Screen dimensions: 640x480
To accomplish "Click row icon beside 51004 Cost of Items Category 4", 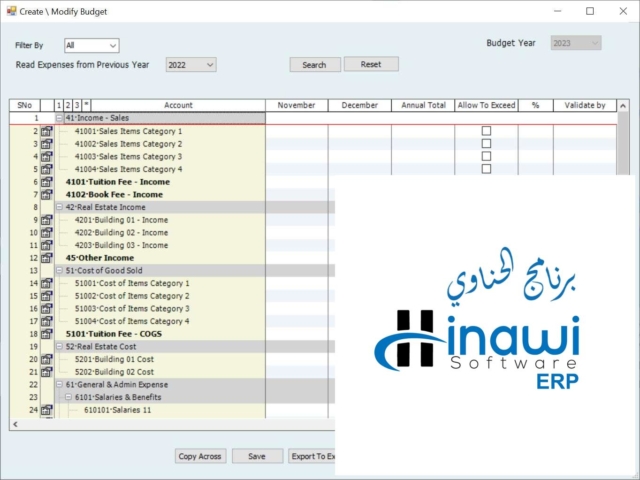I will pyautogui.click(x=47, y=321).
